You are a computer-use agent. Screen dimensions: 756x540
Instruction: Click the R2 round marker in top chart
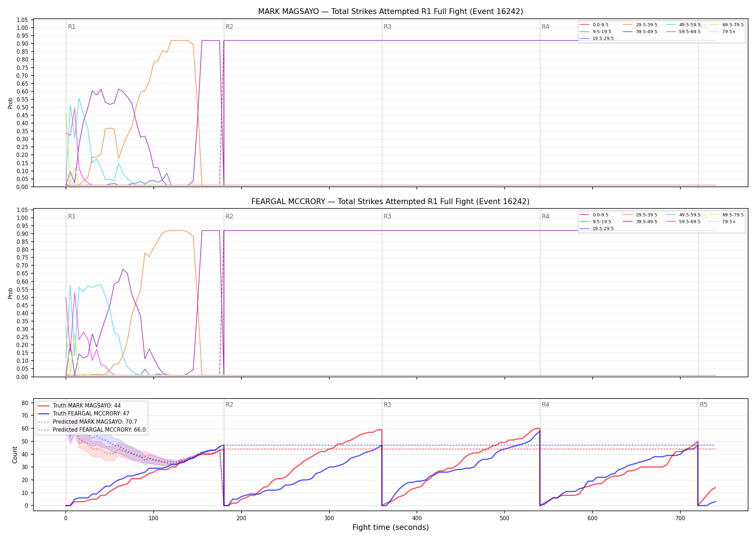(x=229, y=27)
